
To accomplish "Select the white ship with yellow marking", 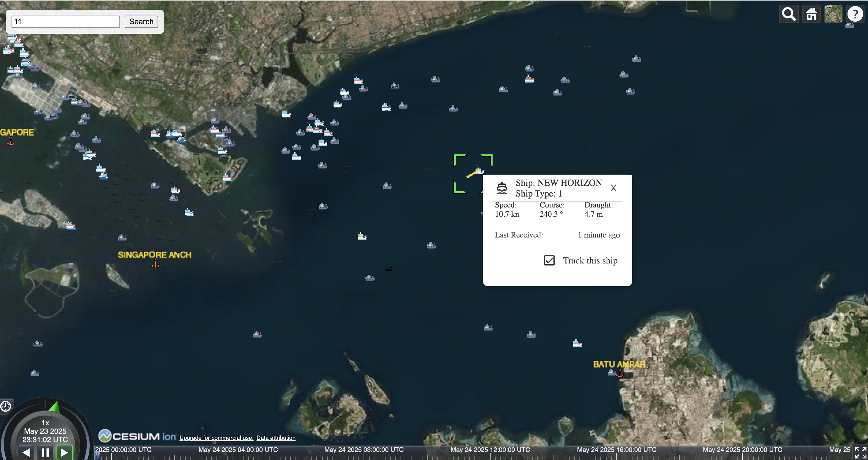I will tap(362, 236).
